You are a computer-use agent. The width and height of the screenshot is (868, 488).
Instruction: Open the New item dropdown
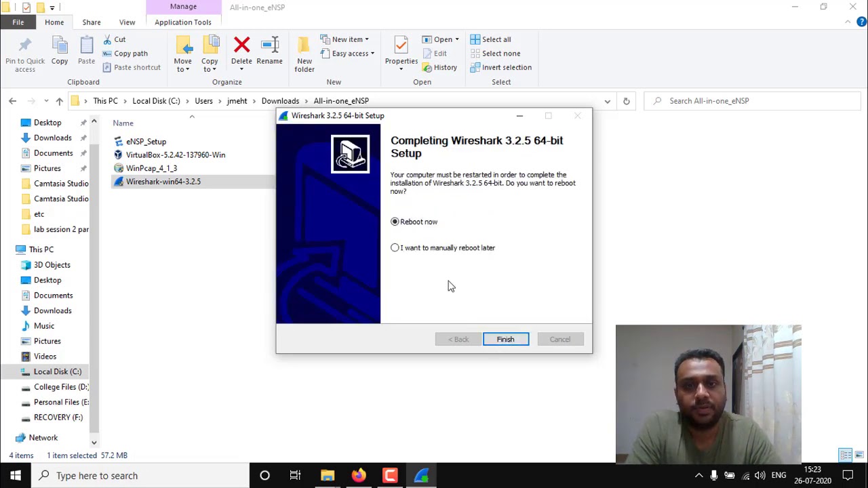click(x=344, y=39)
